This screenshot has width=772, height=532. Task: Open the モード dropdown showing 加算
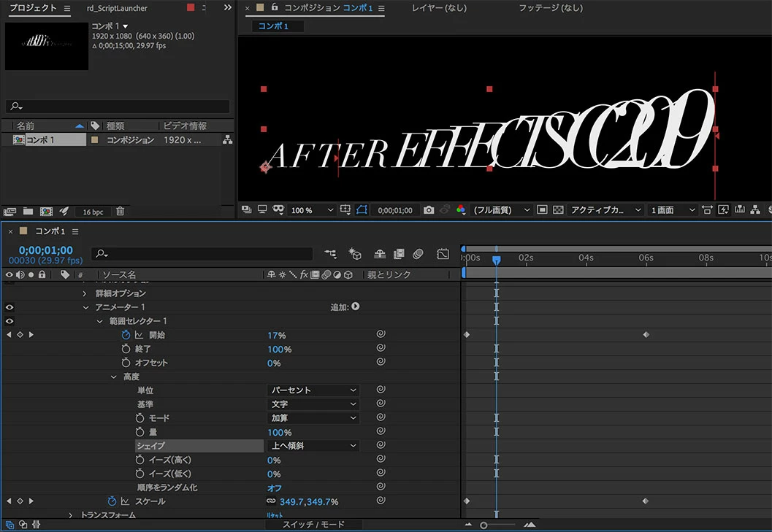(313, 418)
